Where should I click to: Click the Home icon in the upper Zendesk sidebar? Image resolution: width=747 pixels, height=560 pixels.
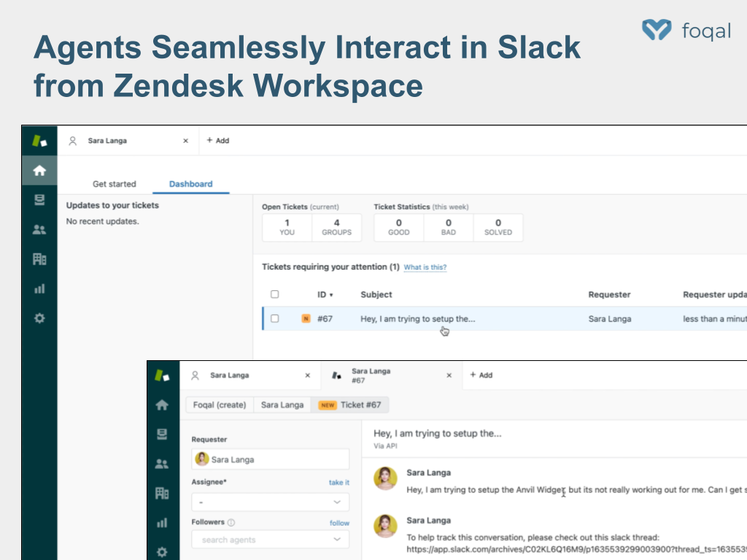39,171
